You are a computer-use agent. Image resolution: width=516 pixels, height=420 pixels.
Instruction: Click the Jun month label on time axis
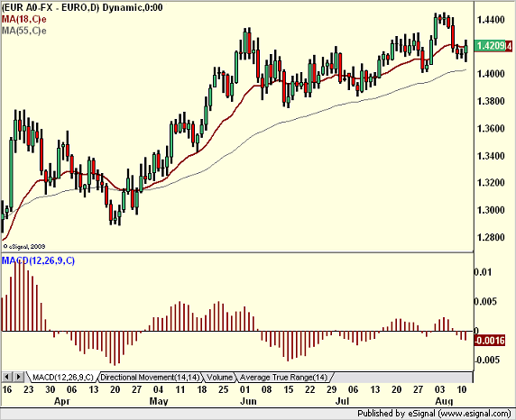tap(248, 401)
